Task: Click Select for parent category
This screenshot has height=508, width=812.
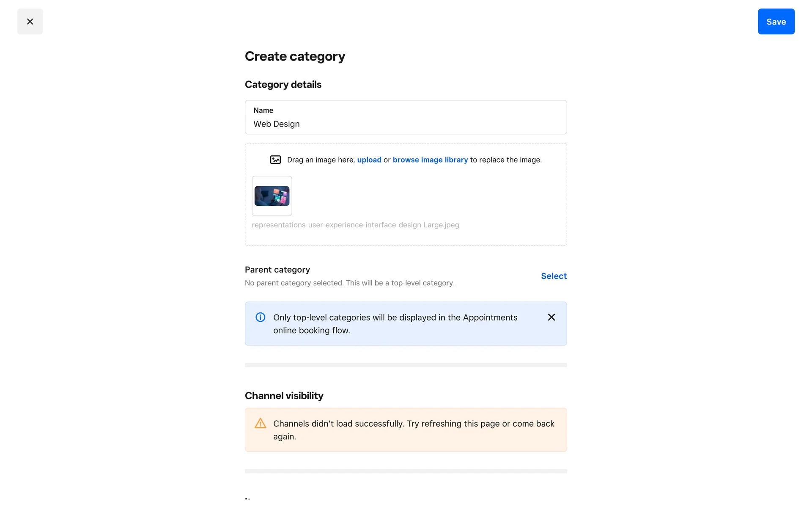Action: [553, 276]
